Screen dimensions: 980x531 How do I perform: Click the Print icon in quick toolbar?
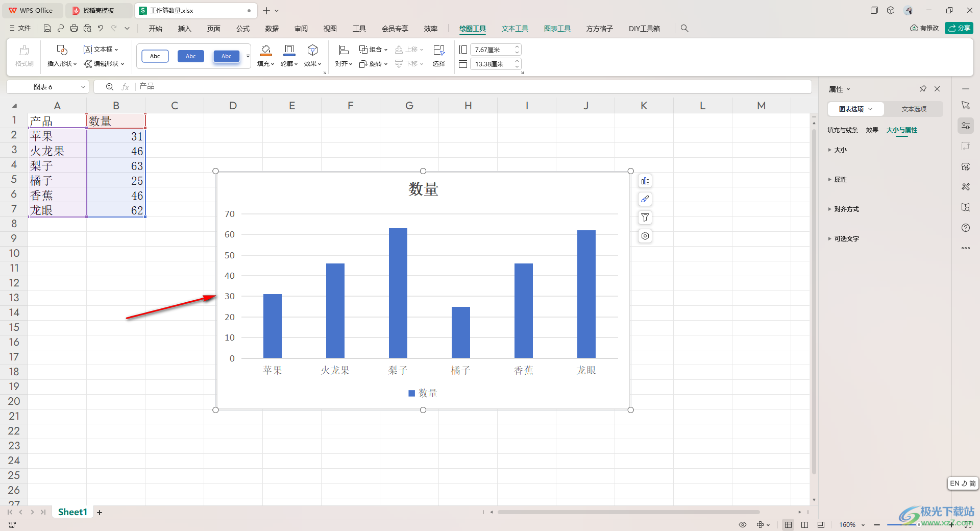click(x=74, y=29)
